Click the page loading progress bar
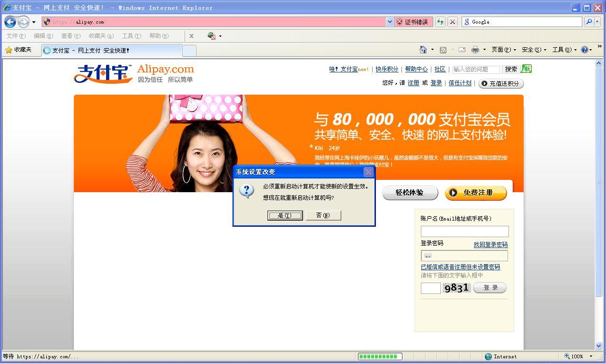The width and height of the screenshot is (606, 364). (x=380, y=356)
